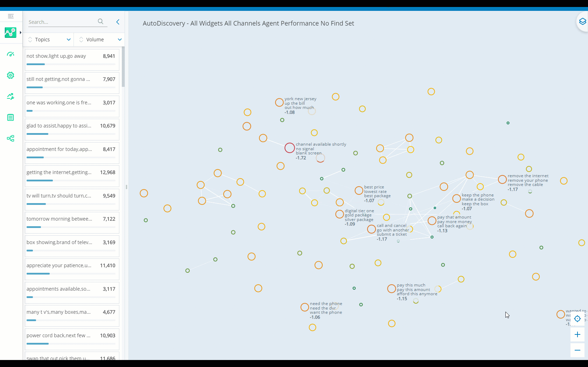Open the Volume dropdown chevron
Image resolution: width=588 pixels, height=367 pixels.
click(120, 40)
